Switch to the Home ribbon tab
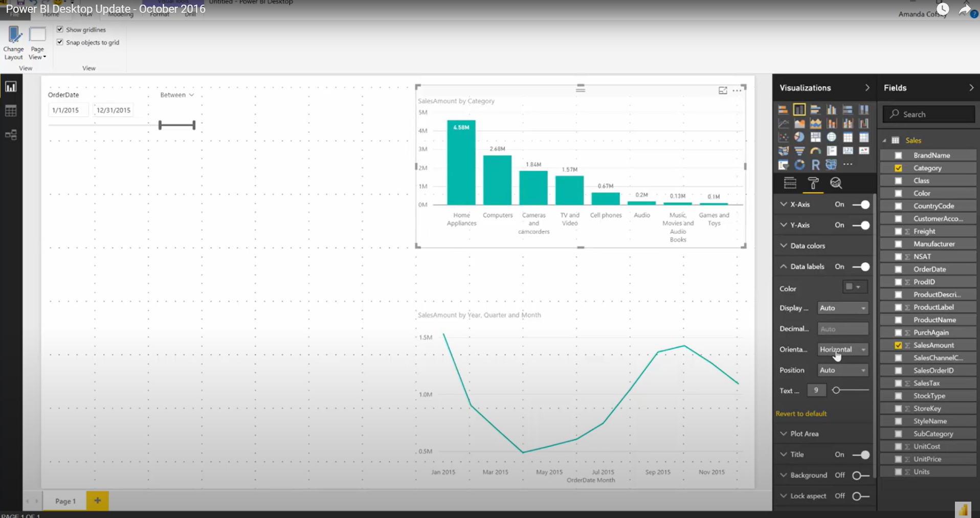Viewport: 980px width, 518px height. 51,15
